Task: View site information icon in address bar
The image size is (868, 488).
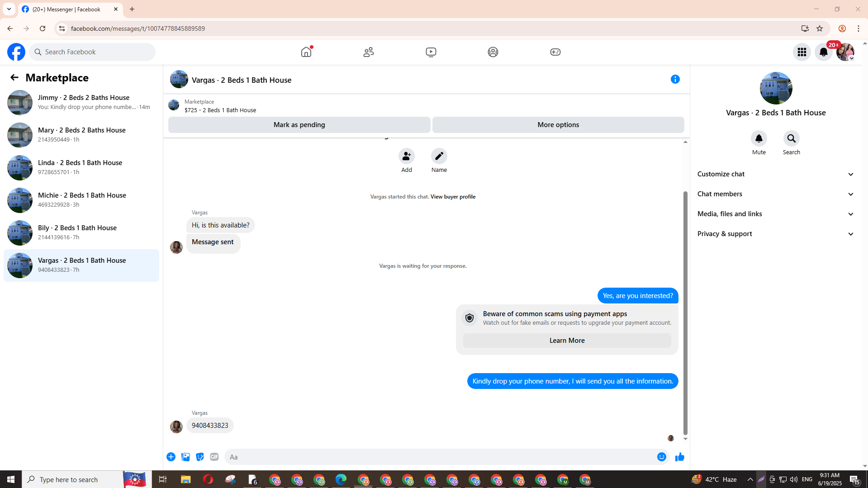Action: click(62, 28)
